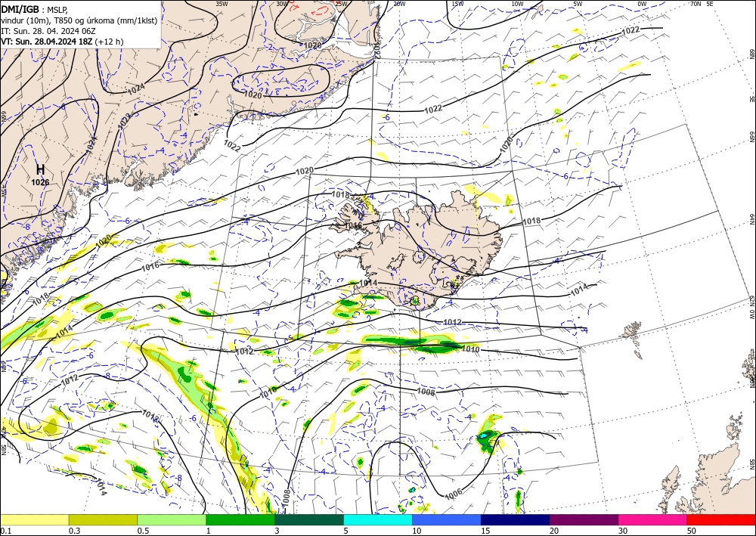
Task: Click the 10W longitude label
Action: coord(517,4)
